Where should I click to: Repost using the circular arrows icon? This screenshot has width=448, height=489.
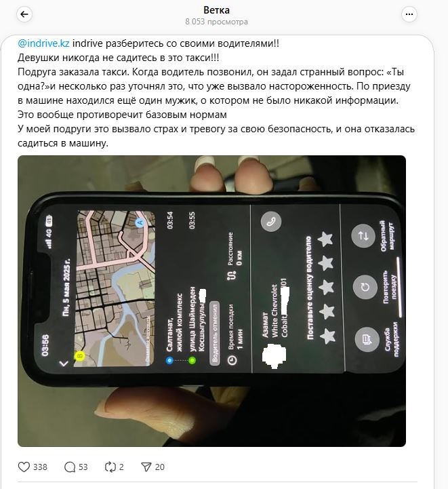point(110,467)
